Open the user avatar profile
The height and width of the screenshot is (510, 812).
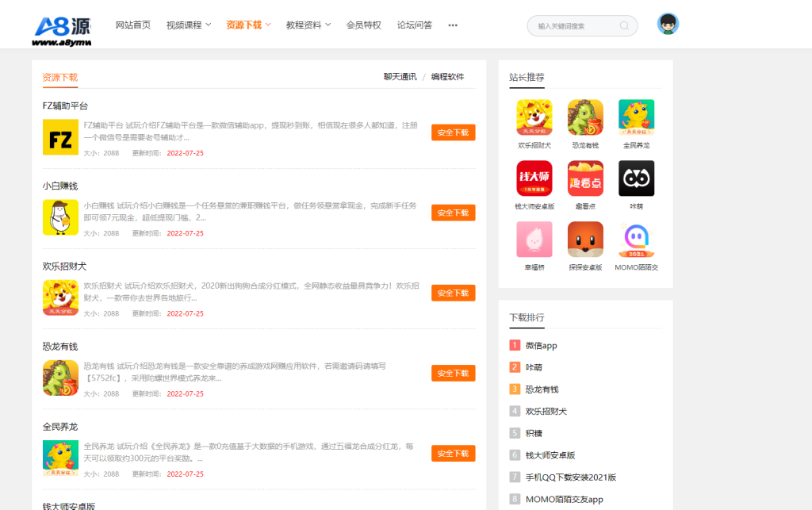tap(668, 24)
